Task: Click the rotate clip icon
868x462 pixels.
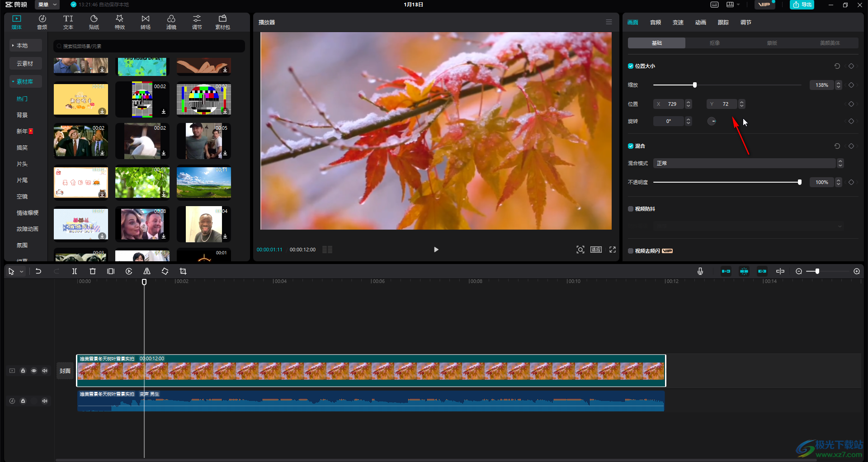Action: pyautogui.click(x=165, y=271)
